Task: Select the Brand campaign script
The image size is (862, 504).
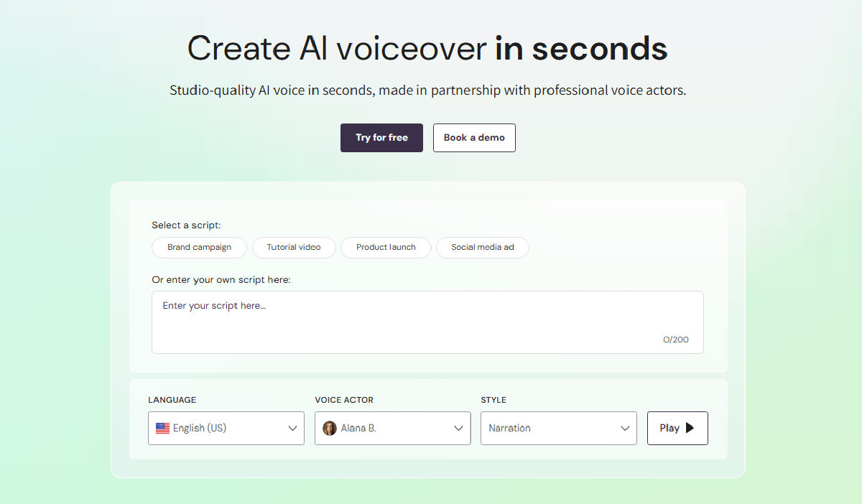Action: click(199, 247)
